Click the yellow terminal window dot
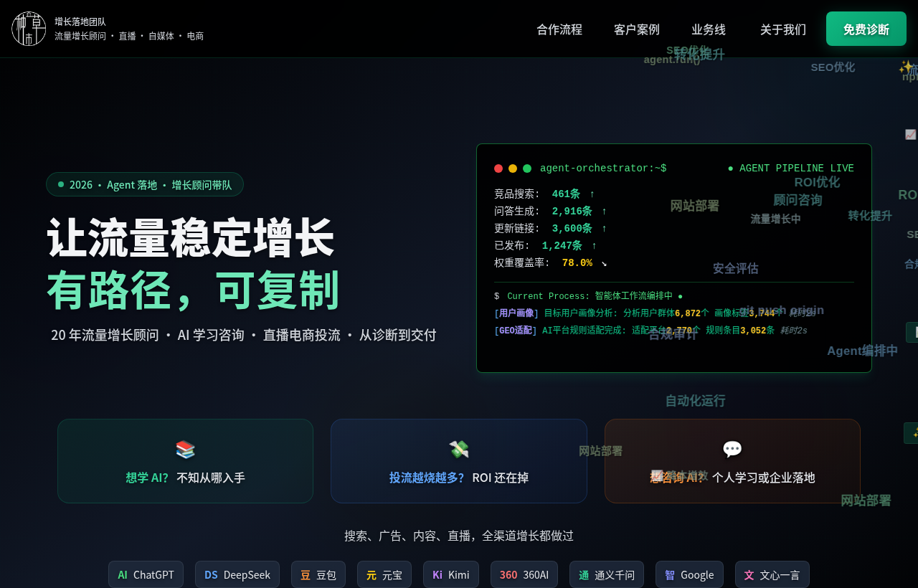 (x=513, y=169)
